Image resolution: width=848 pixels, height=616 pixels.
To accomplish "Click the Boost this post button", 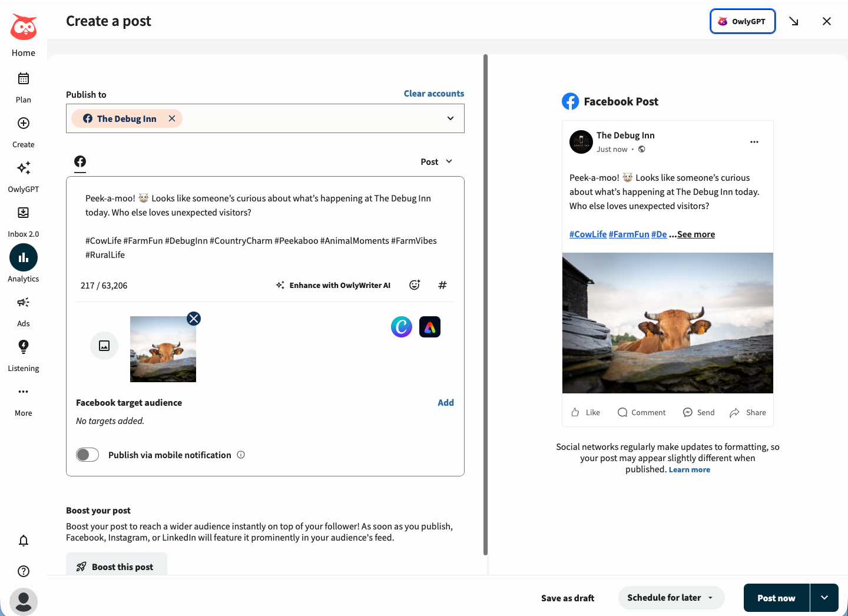I will click(x=116, y=567).
